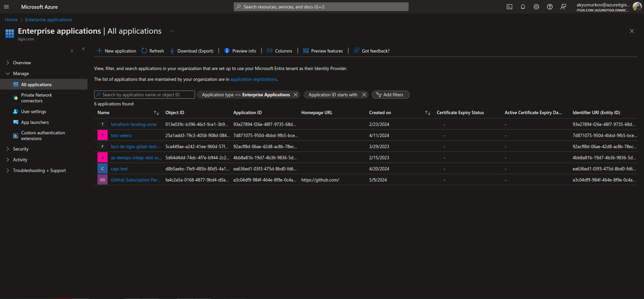Open the feedback icon in top bar
The height and width of the screenshot is (299, 644).
coord(563,7)
